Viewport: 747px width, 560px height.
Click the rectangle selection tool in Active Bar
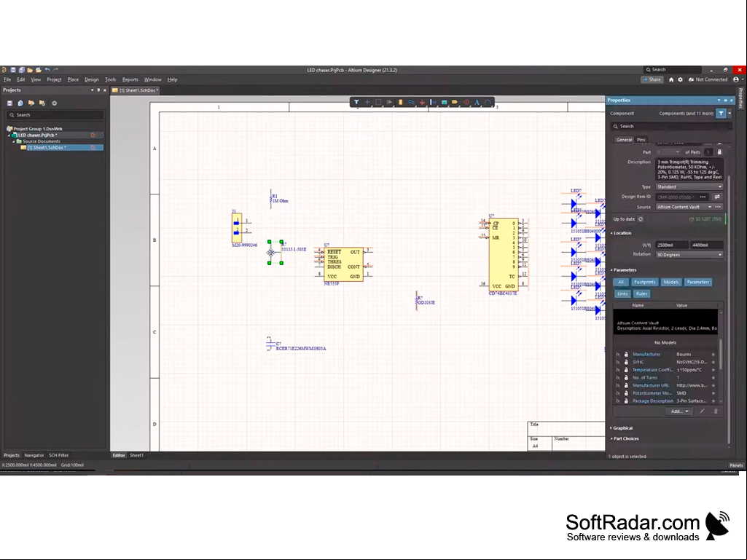[378, 102]
